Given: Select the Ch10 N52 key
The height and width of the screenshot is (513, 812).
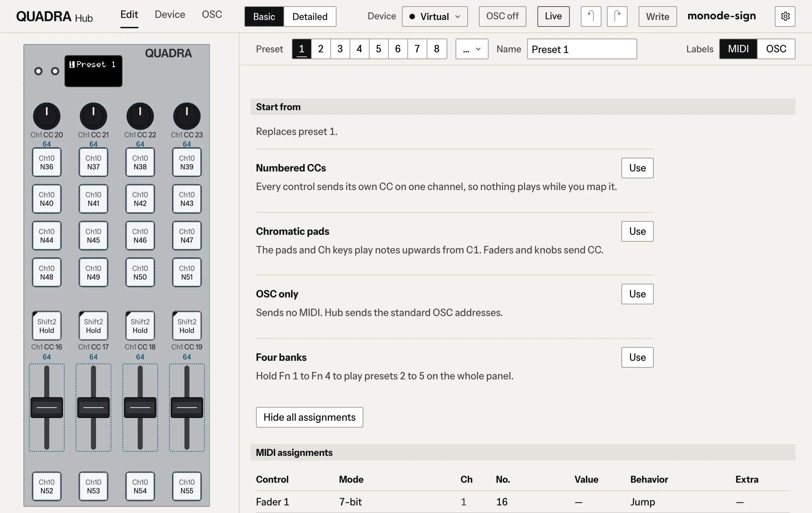Looking at the screenshot, I should 47,486.
